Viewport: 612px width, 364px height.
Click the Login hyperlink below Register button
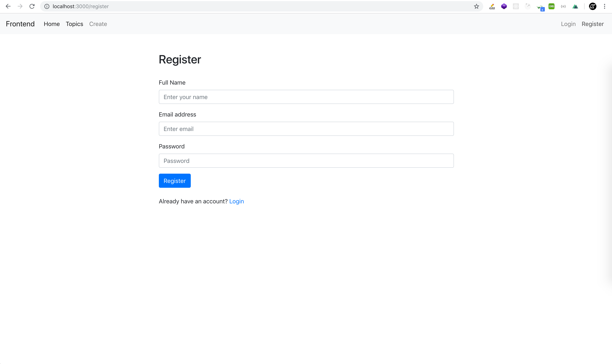(236, 201)
